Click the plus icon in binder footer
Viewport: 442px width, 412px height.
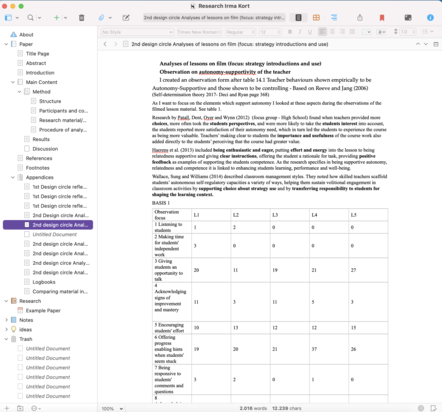pyautogui.click(x=7, y=408)
